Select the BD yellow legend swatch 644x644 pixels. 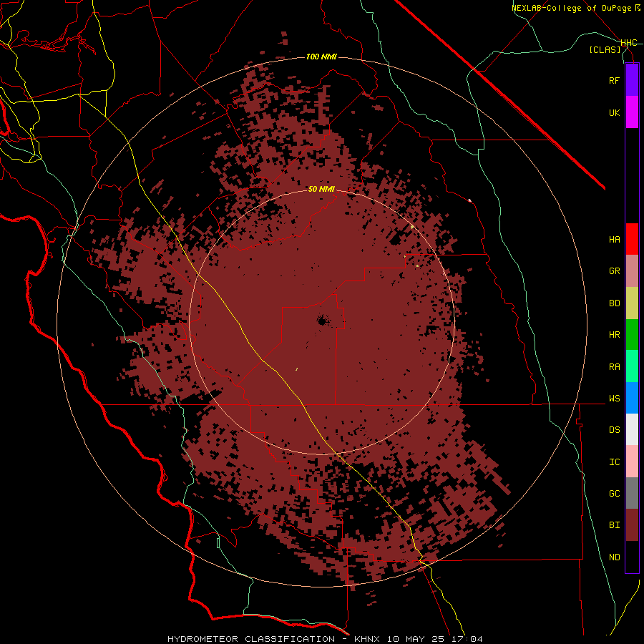click(x=632, y=303)
